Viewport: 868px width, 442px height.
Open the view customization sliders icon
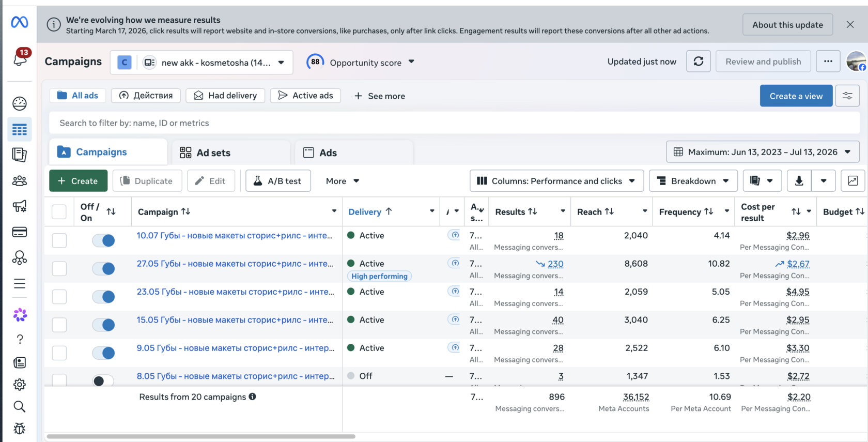847,96
